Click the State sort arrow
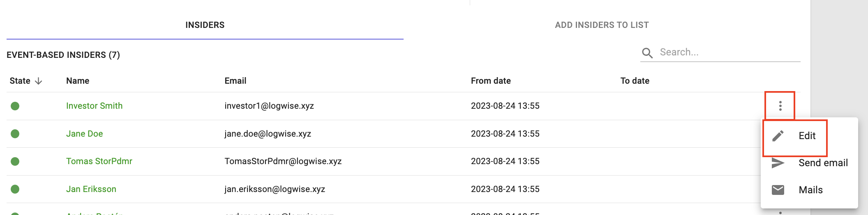 pyautogui.click(x=39, y=81)
